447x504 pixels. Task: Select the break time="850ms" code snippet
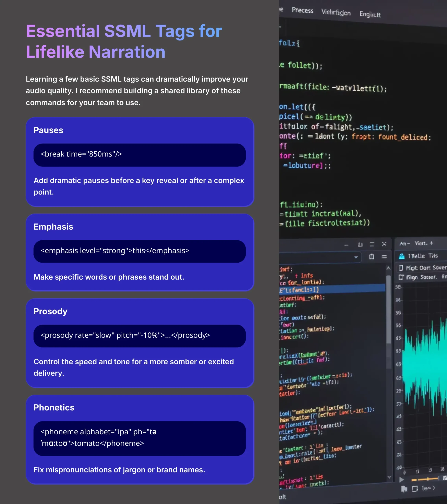(139, 155)
